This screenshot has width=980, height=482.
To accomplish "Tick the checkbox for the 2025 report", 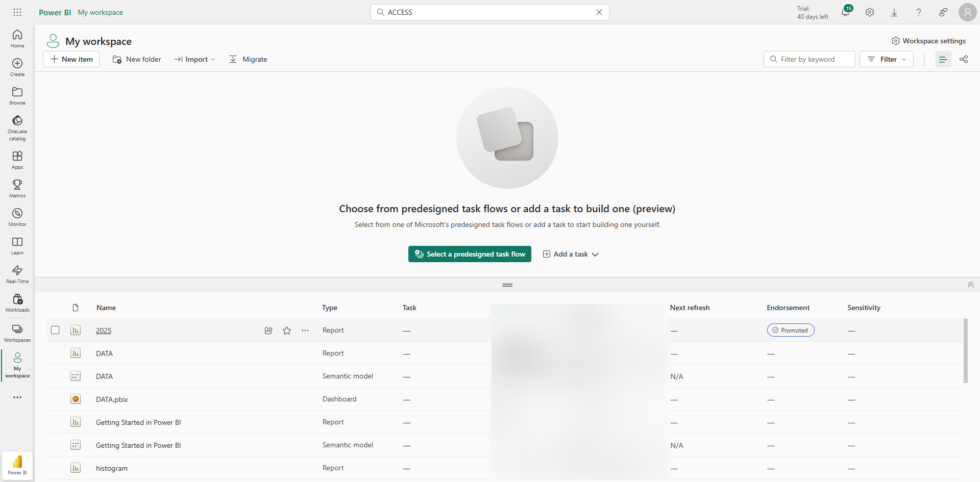I will pyautogui.click(x=55, y=330).
